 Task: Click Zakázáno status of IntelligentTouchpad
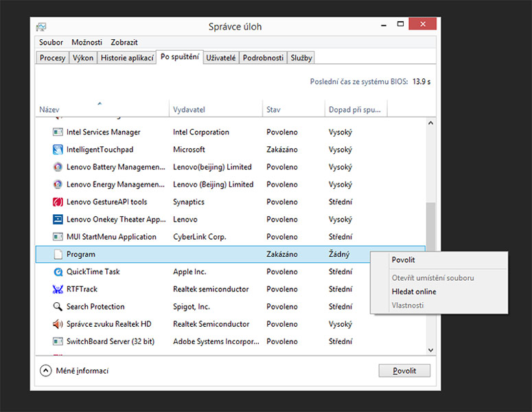tap(282, 149)
